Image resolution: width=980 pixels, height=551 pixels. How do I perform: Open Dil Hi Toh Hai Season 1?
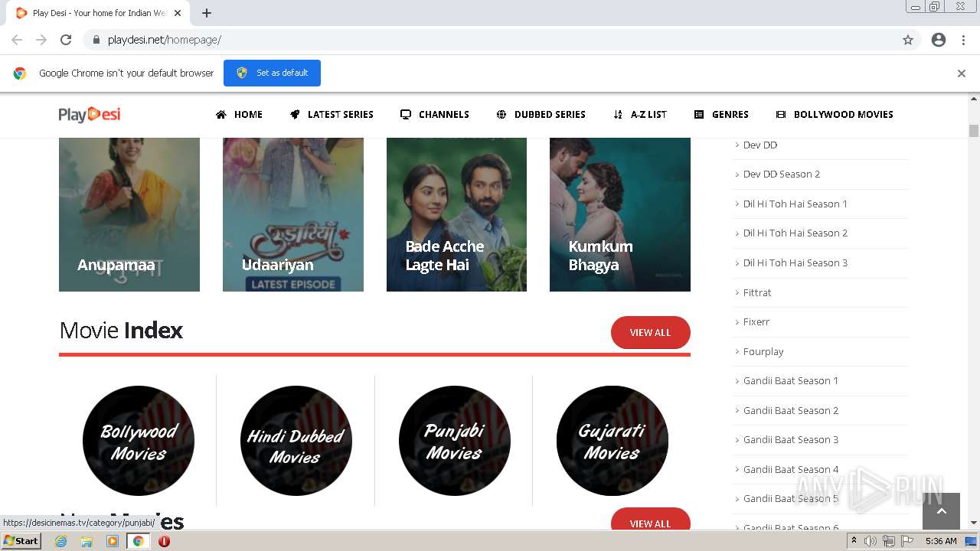point(795,204)
